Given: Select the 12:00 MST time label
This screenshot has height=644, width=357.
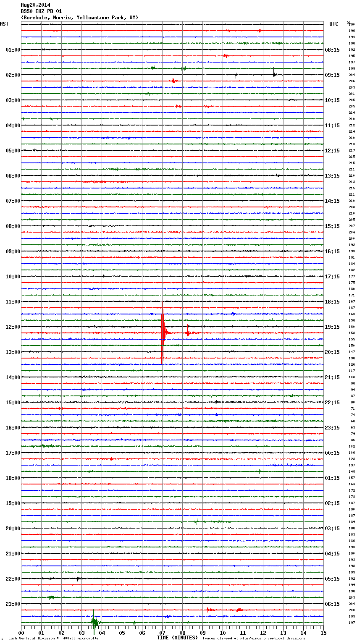Looking at the screenshot, I should point(13,327).
